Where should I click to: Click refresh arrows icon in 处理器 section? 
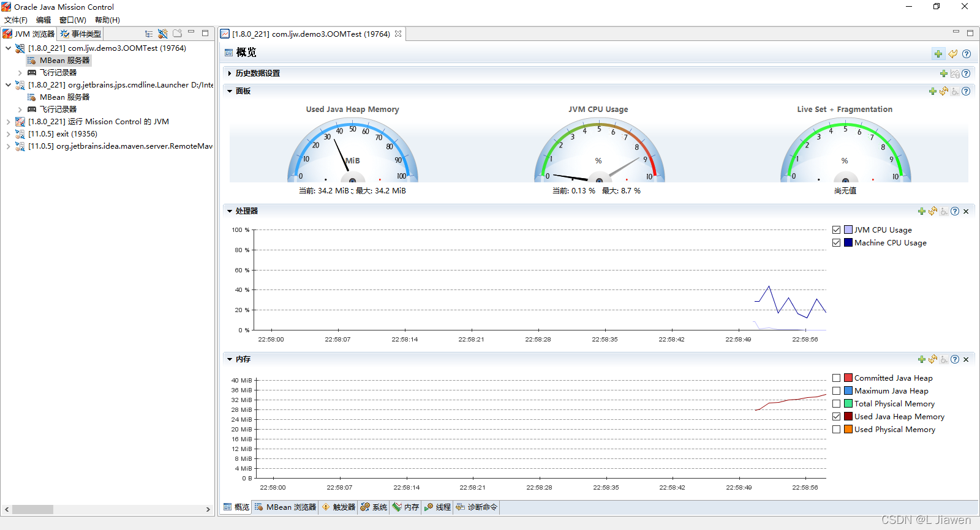tap(933, 211)
